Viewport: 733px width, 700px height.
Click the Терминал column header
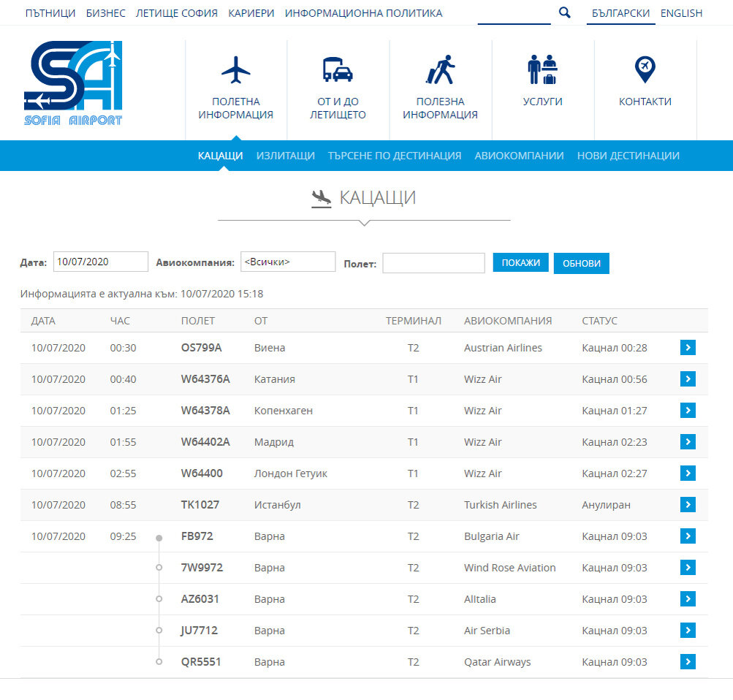(413, 321)
